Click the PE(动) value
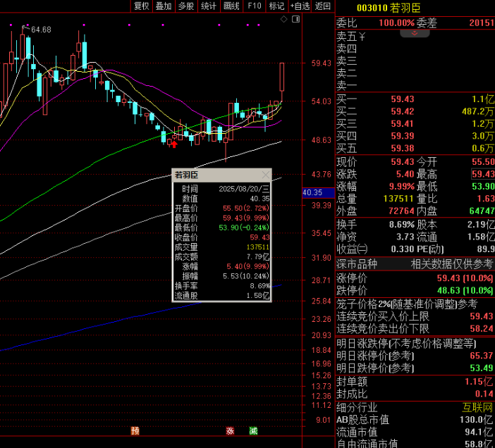Viewport: 495px width, 448px height. click(x=486, y=249)
